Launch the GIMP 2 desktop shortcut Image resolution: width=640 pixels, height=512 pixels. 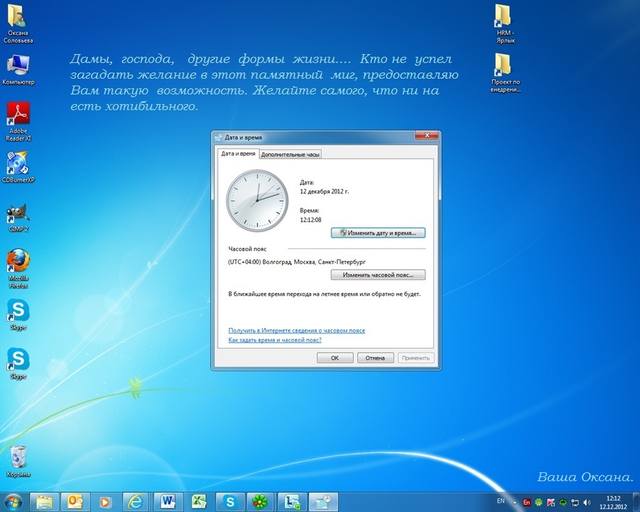18,218
